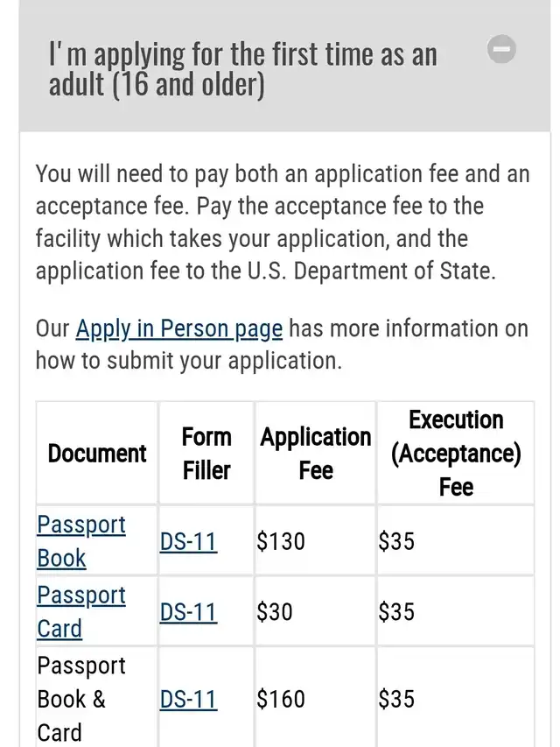
Task: Click the $35 fee in Passport Card row
Action: [x=396, y=611]
